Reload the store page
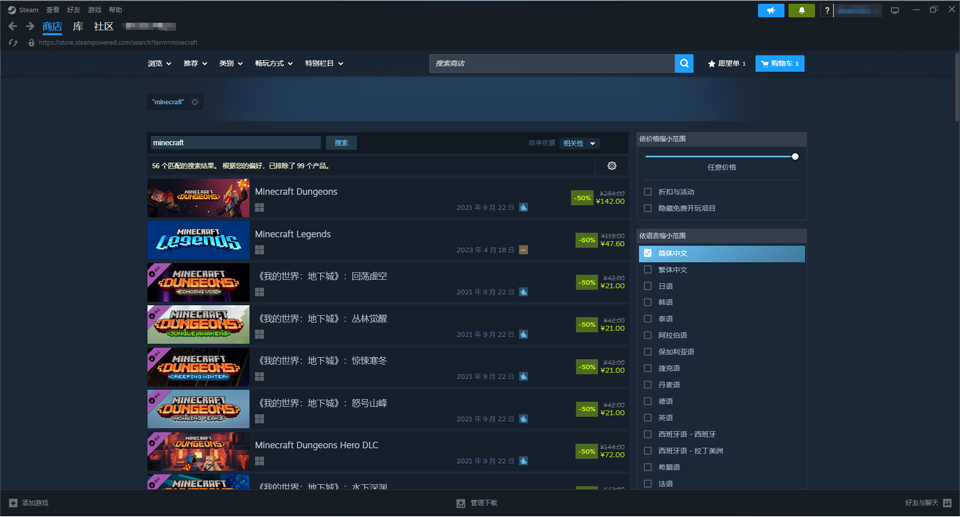The image size is (960, 517). pos(13,43)
